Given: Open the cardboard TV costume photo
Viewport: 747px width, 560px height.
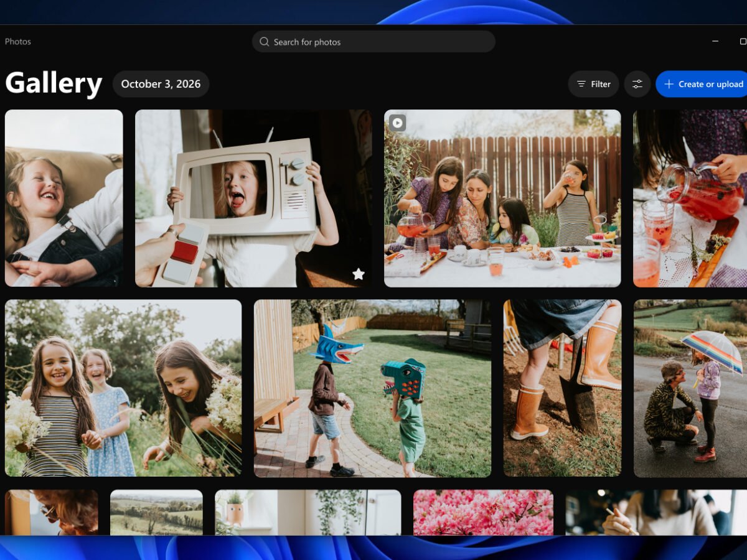Looking at the screenshot, I should (x=253, y=198).
